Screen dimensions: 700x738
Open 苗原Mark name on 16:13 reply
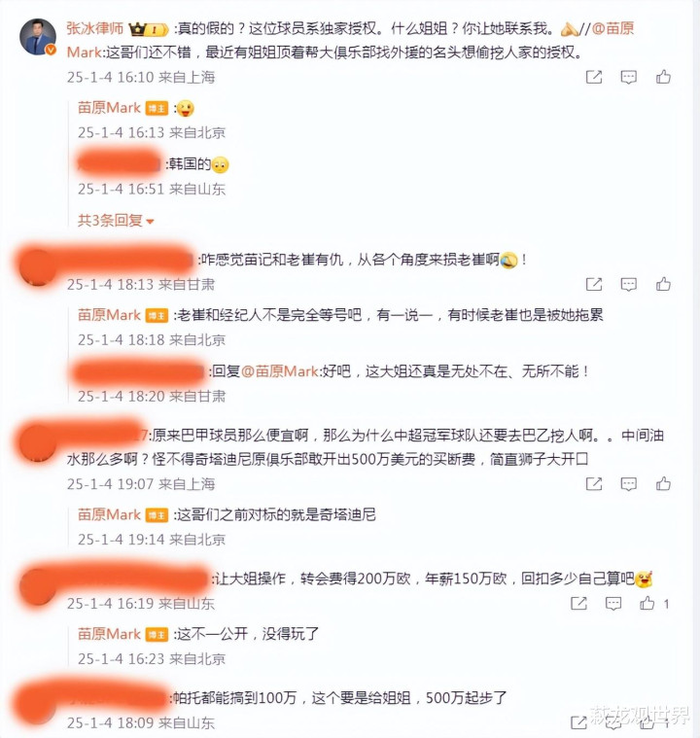coord(109,108)
